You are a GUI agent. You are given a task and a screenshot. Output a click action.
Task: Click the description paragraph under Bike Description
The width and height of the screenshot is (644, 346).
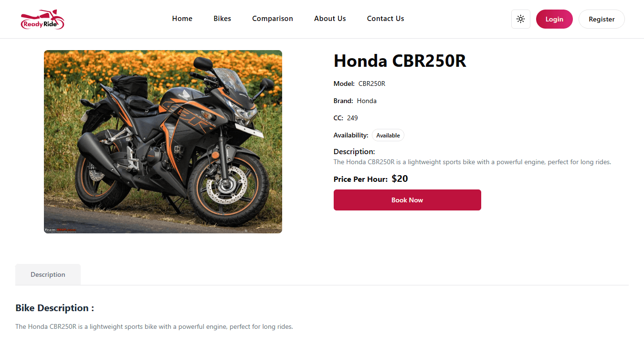(x=154, y=327)
